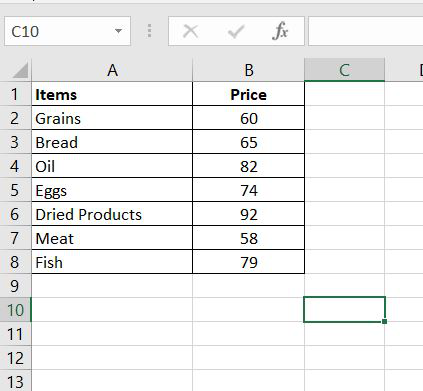This screenshot has width=423, height=391.
Task: Click the Items header cell
Action: pos(112,94)
